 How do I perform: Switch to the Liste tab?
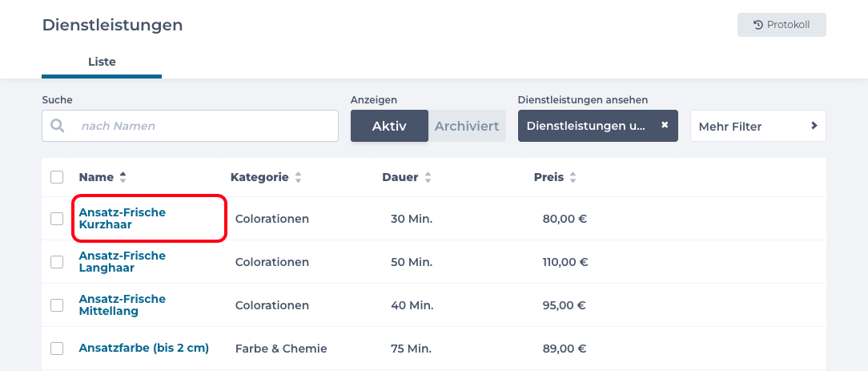click(102, 62)
